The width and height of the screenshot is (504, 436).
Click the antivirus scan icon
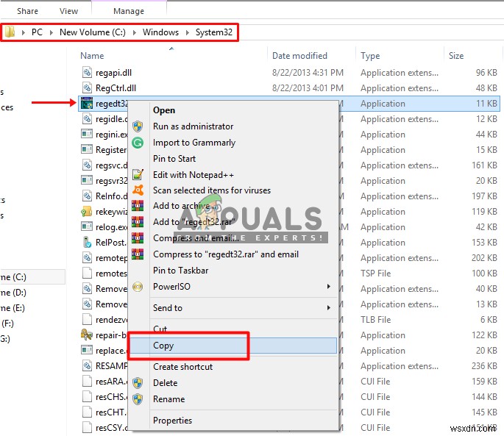[138, 190]
